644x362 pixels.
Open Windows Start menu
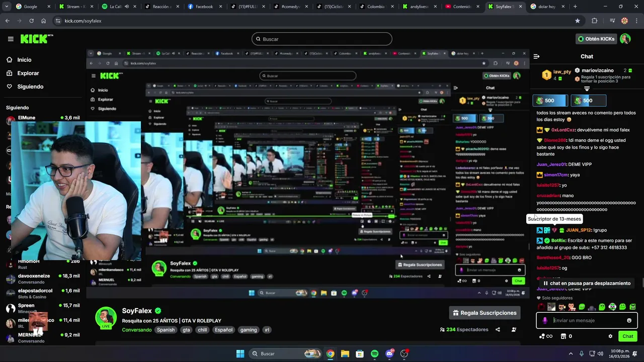240,353
